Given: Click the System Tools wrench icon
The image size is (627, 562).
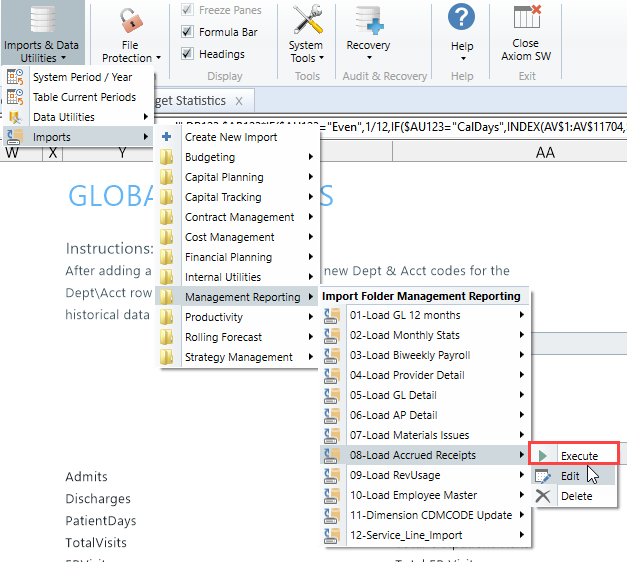Looking at the screenshot, I should [x=306, y=19].
